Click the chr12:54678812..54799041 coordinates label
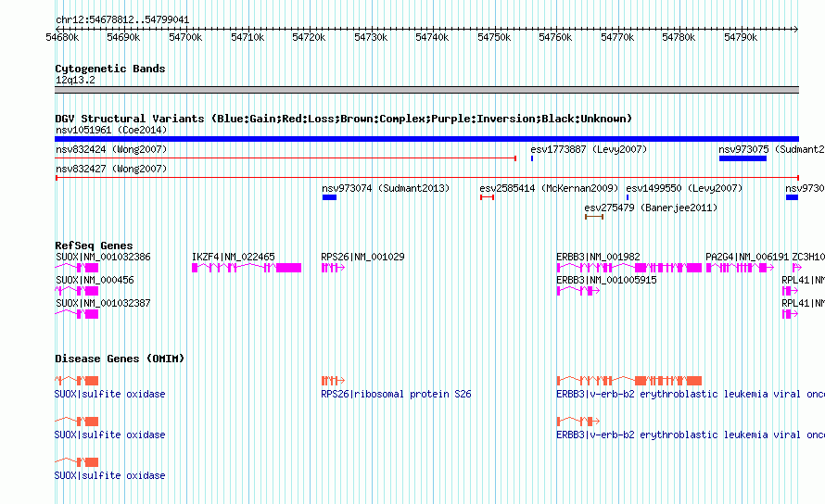 122,20
